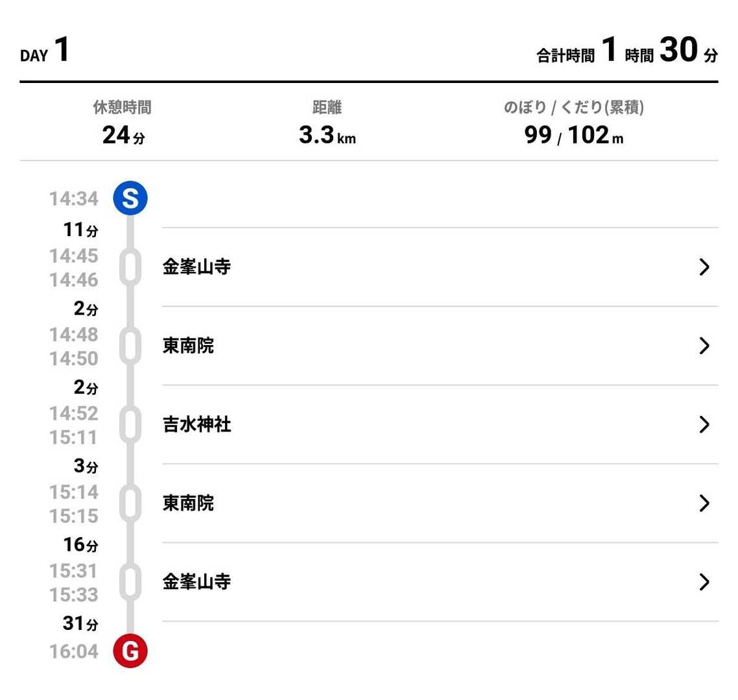Select the waypoint marker at 15:31 for 金峯山寺
The image size is (738, 700).
tap(130, 582)
